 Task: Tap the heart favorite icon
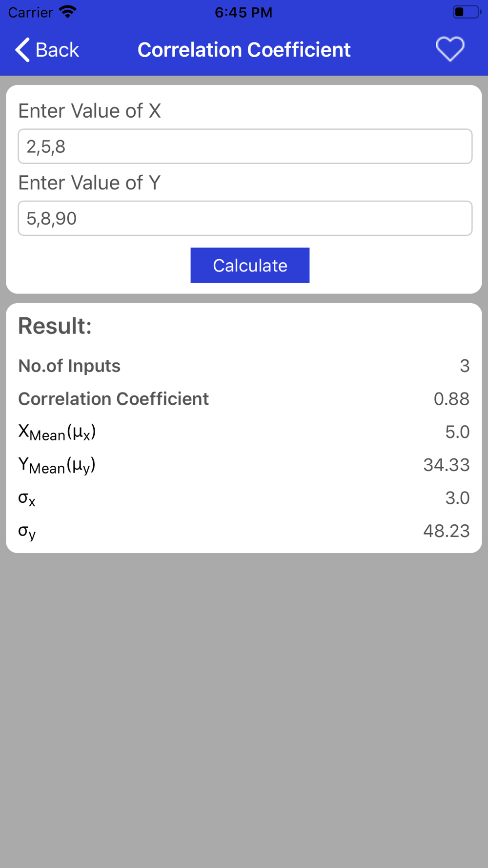click(449, 49)
